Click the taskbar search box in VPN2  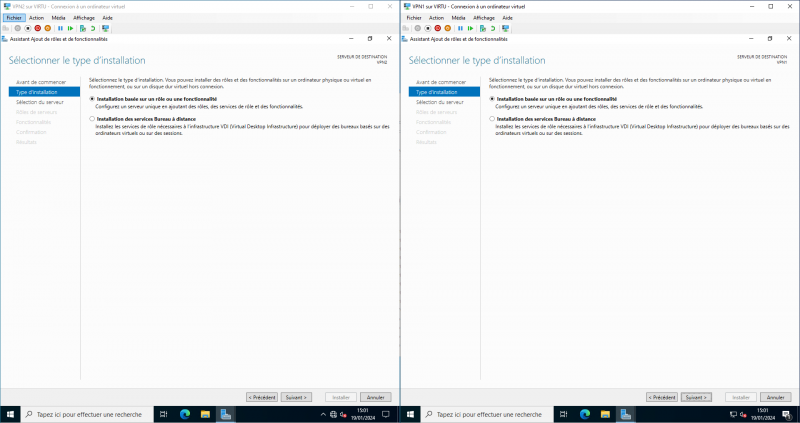pyautogui.click(x=86, y=414)
